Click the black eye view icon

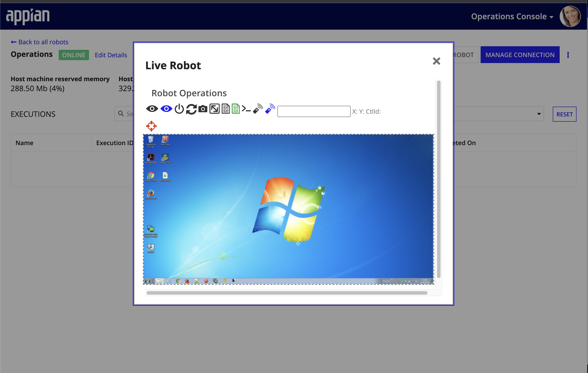[152, 109]
